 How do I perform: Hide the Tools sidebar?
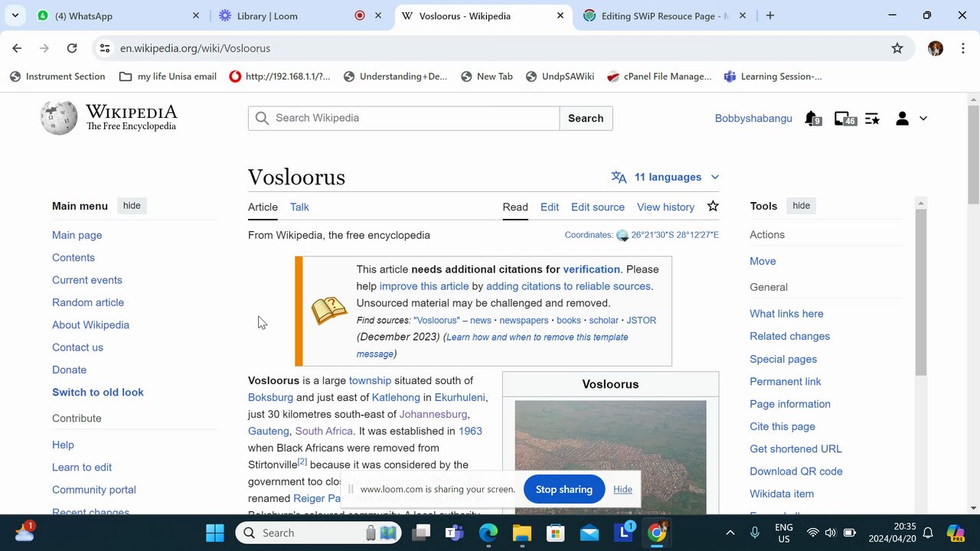point(801,206)
